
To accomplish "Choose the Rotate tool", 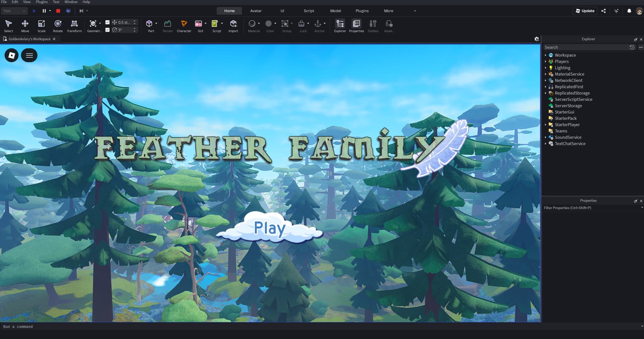I will coord(58,26).
